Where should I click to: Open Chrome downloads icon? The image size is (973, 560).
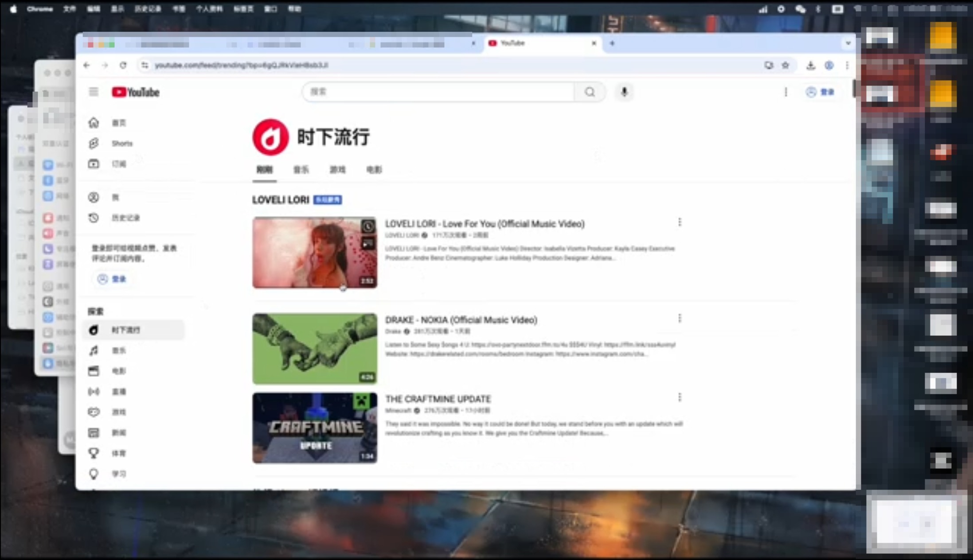click(810, 65)
